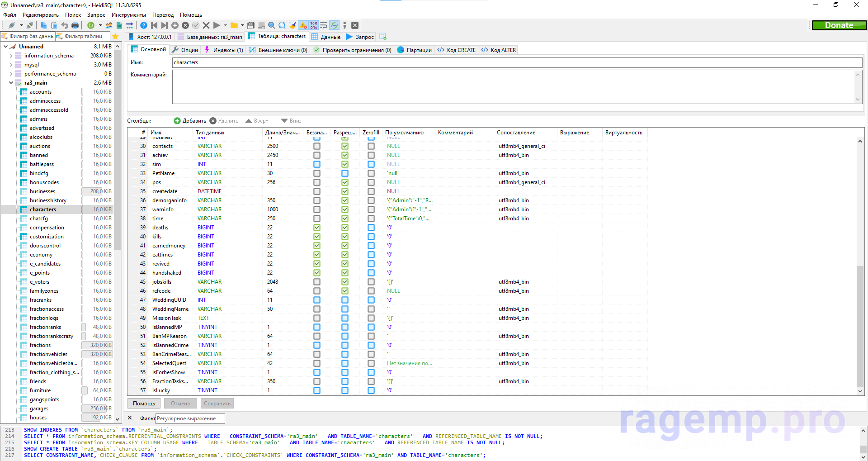Click the Reformat SQL broom icon
The image size is (868, 461).
292,25
